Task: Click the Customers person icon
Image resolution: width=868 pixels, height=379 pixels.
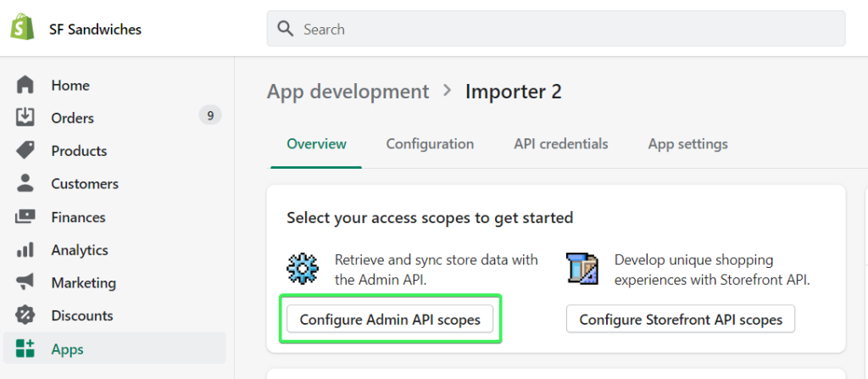Action: pyautogui.click(x=25, y=183)
